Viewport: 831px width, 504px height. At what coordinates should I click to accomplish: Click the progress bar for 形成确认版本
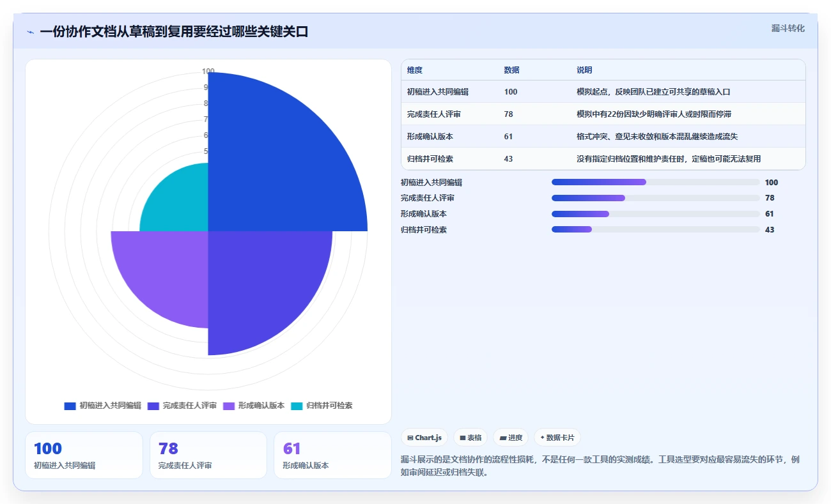pyautogui.click(x=656, y=214)
